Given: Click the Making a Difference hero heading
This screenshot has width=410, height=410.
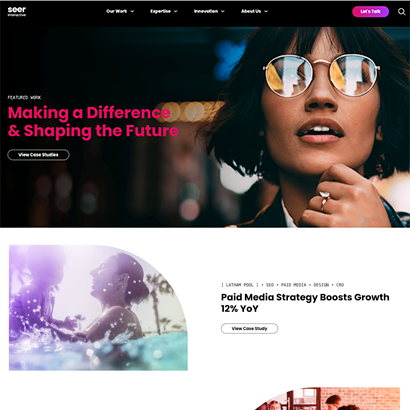Looking at the screenshot, I should click(93, 122).
